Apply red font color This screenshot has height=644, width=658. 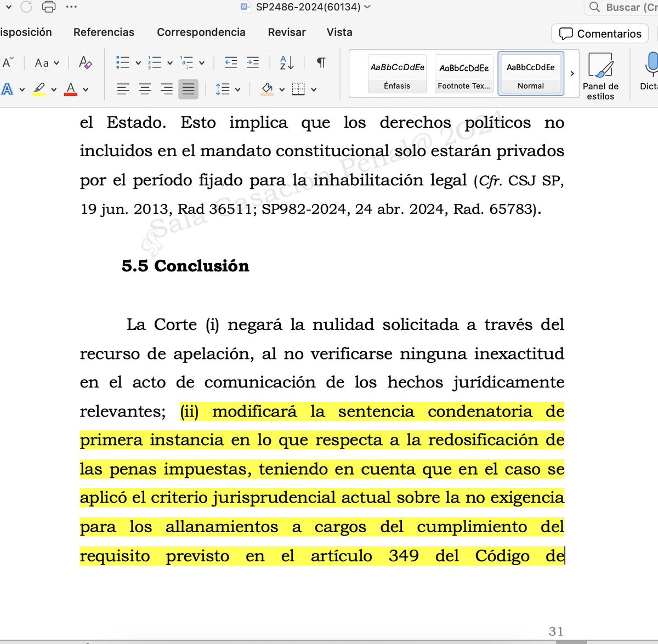[x=71, y=89]
